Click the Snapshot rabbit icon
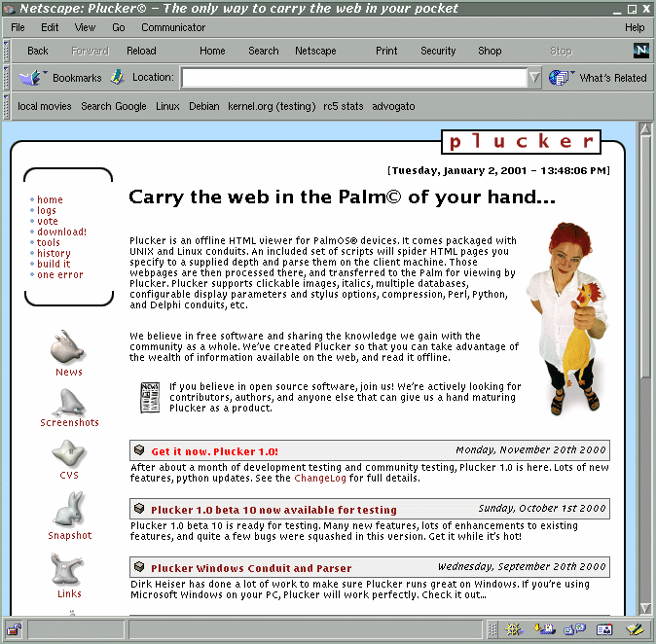656x644 pixels. click(69, 509)
